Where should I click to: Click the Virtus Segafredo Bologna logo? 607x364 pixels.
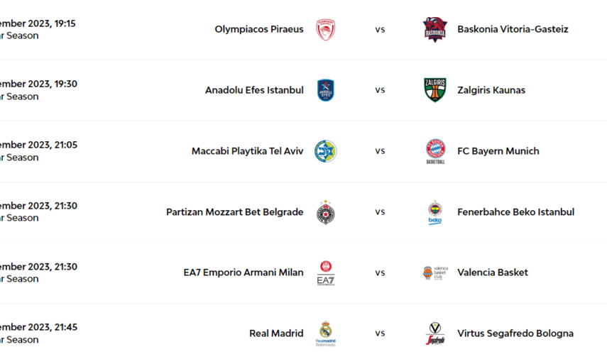coord(435,333)
